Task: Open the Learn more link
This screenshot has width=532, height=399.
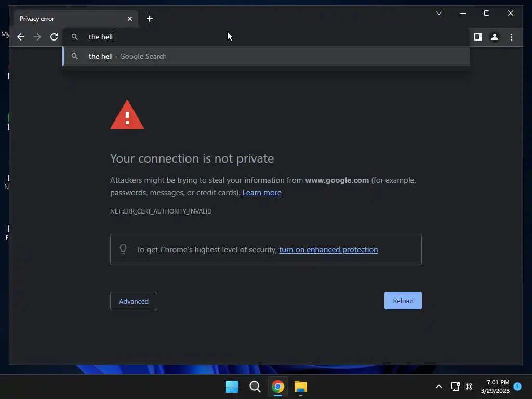Action: [262, 193]
